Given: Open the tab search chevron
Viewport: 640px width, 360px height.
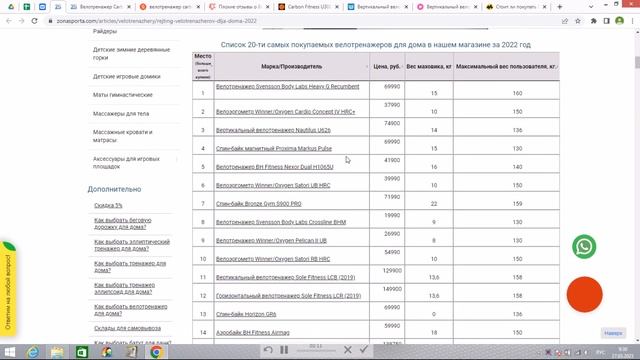Looking at the screenshot, I should tap(591, 7).
